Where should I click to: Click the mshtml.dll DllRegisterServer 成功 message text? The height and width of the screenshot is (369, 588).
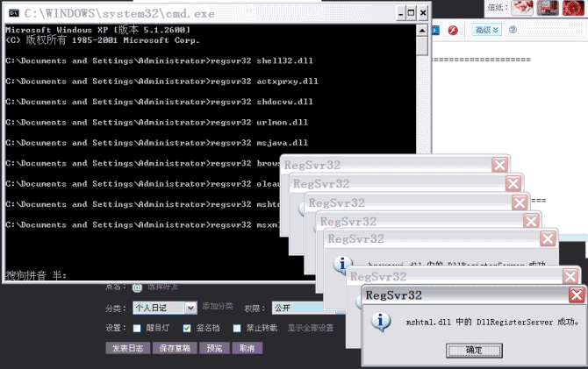pos(492,322)
